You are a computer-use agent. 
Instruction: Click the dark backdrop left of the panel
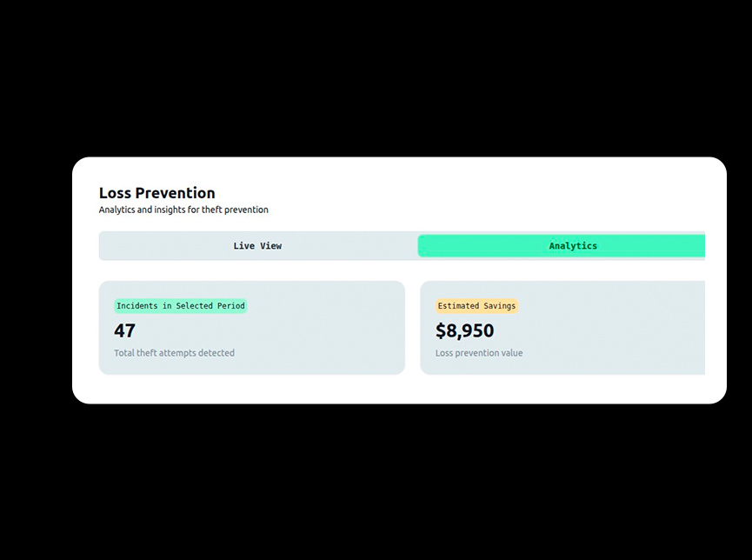pos(35,278)
